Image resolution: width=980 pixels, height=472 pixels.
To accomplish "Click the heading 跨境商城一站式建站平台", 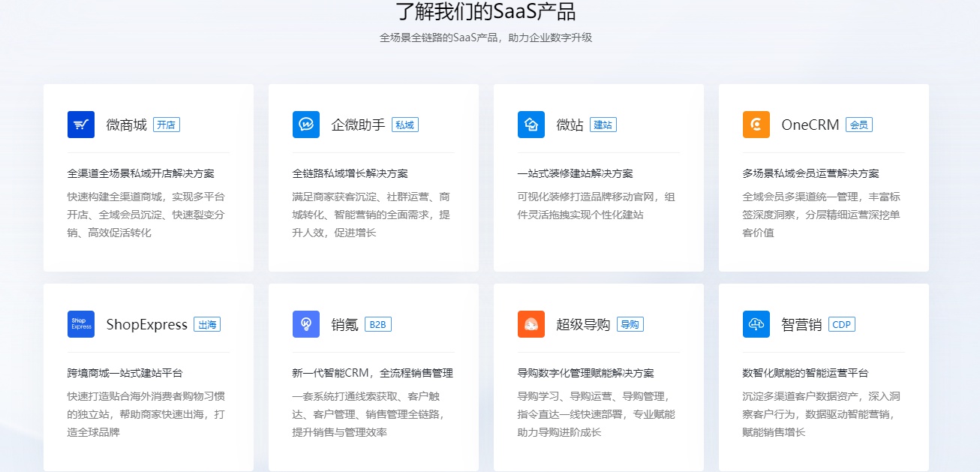I will 125,373.
